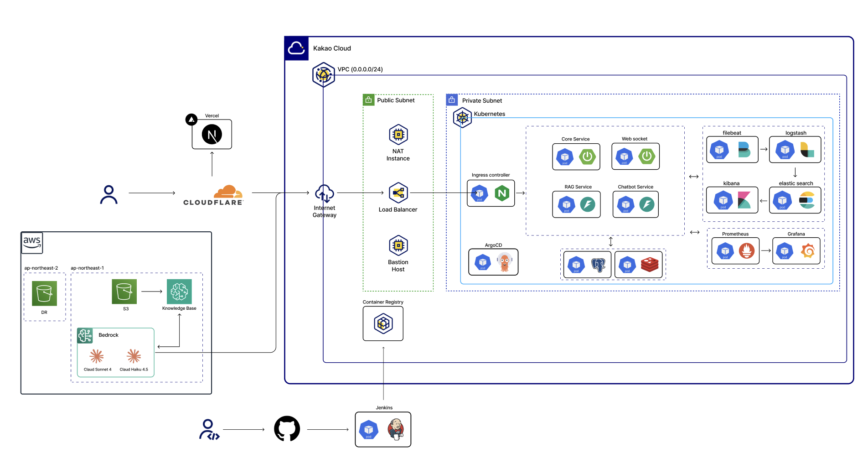
Task: Click the Grafana swirl icon
Action: pyautogui.click(x=808, y=251)
